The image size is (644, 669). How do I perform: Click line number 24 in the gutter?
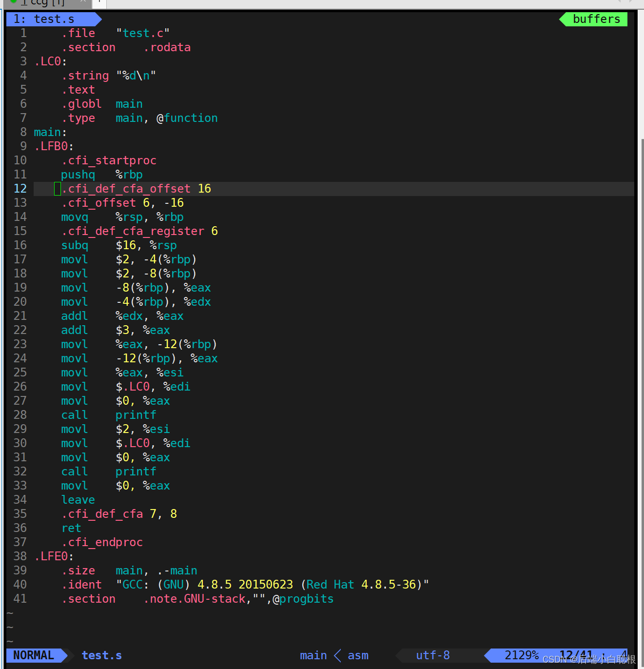20,358
